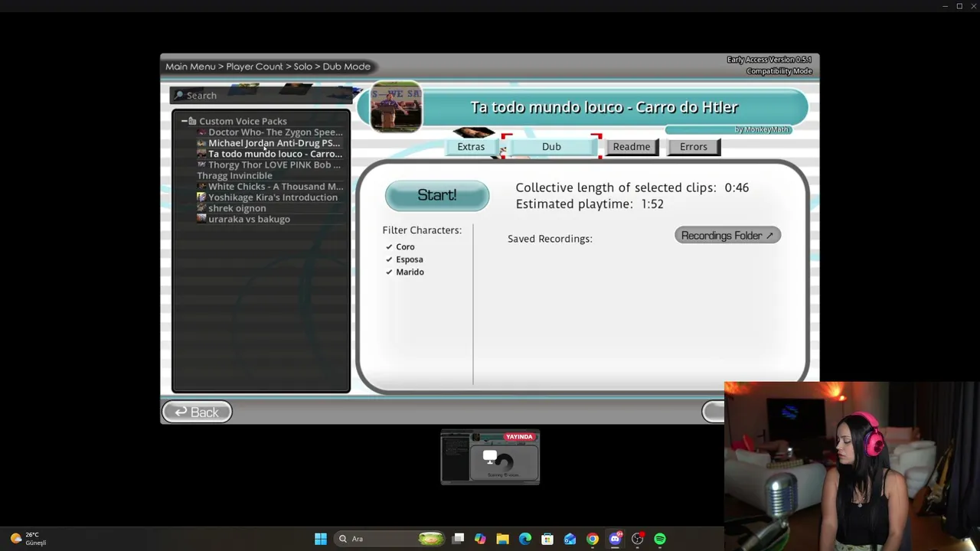Screen dimensions: 980x551
Task: Click the YAYINDA stream preview thumbnail
Action: coord(490,458)
